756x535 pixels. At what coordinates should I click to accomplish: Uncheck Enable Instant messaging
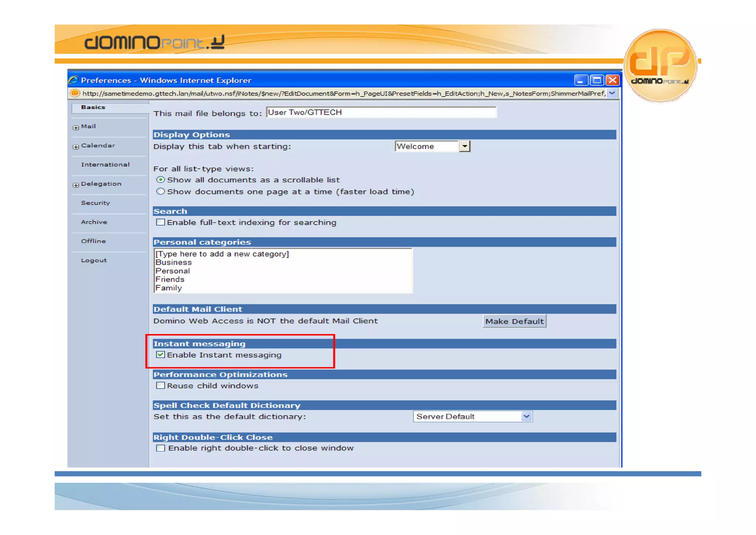(x=160, y=355)
